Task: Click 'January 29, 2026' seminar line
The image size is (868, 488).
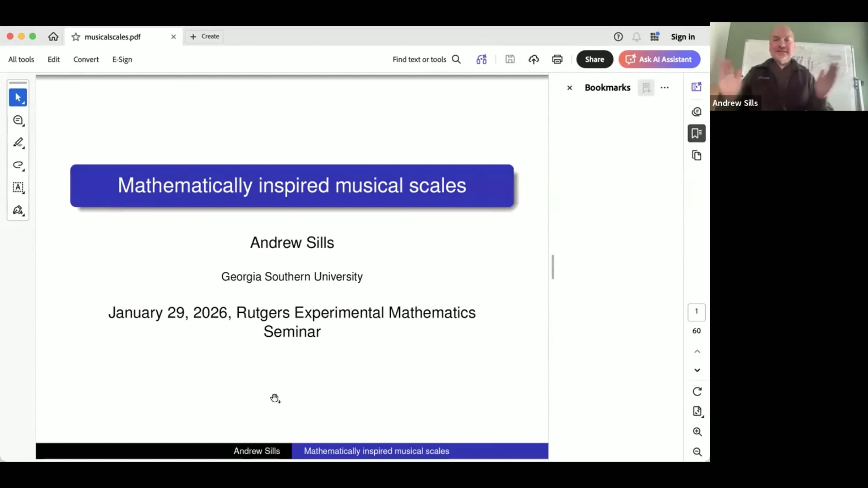Action: pyautogui.click(x=292, y=322)
